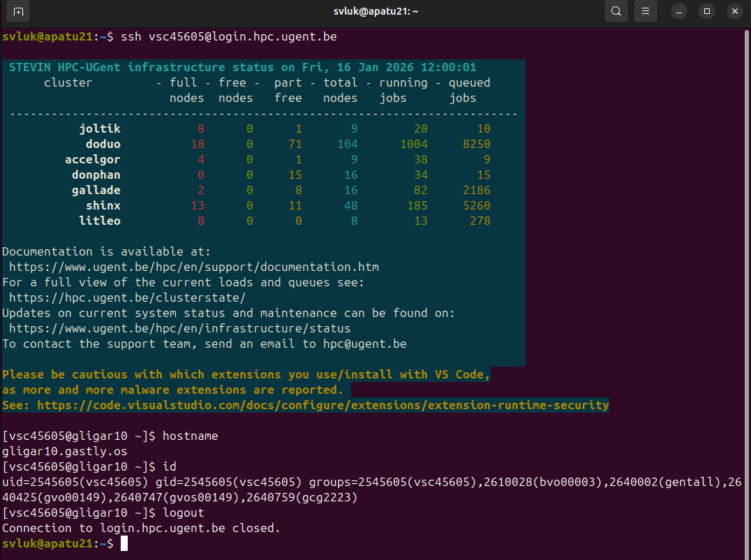The height and width of the screenshot is (560, 751).
Task: Click the gallade cluster name
Action: point(96,190)
